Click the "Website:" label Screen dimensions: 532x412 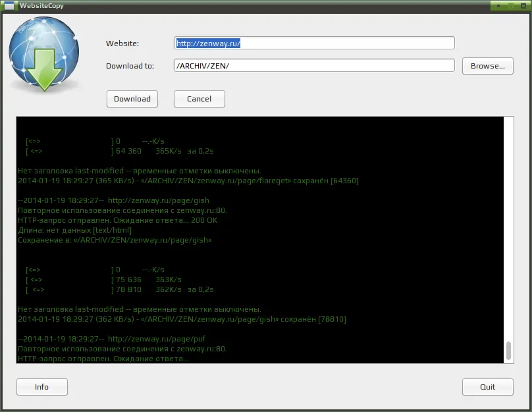click(122, 44)
